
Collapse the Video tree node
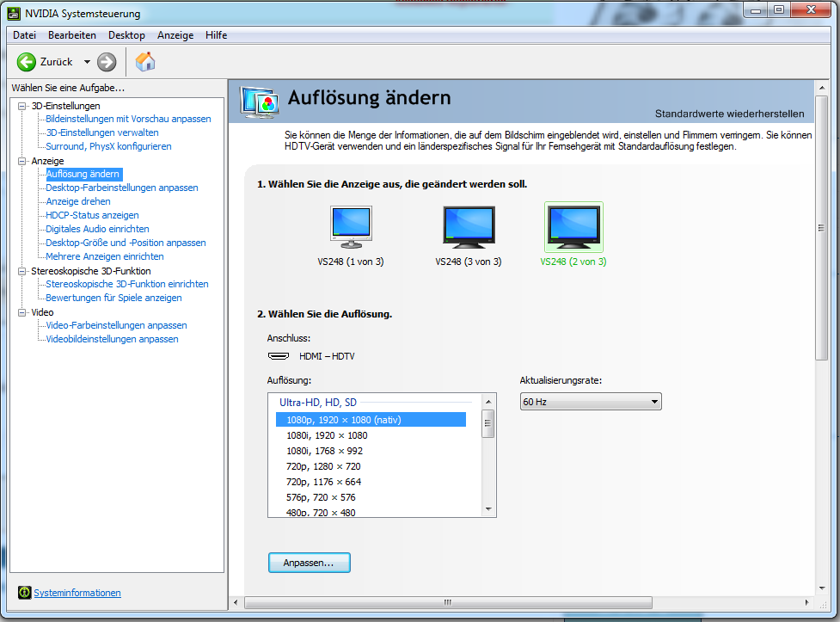[22, 312]
